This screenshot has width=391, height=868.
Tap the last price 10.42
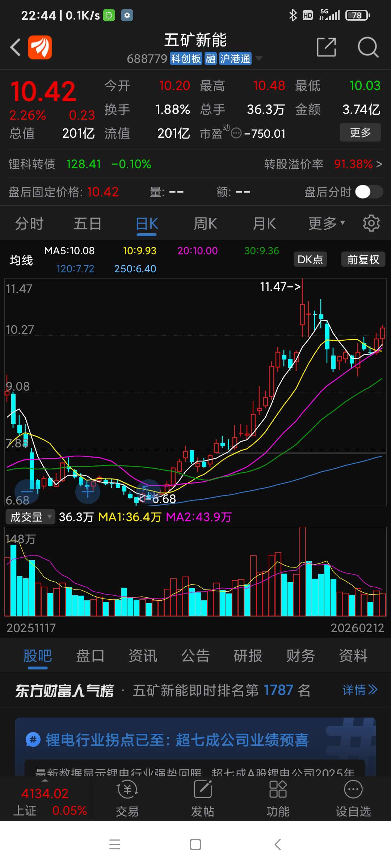pyautogui.click(x=43, y=91)
